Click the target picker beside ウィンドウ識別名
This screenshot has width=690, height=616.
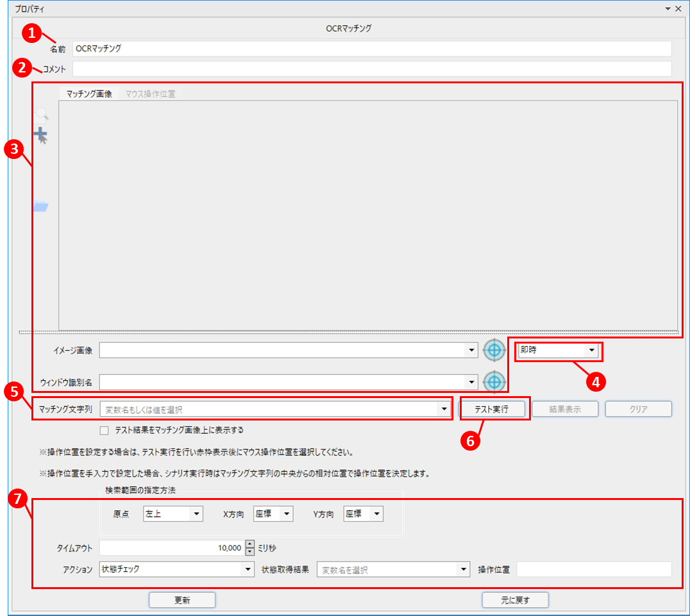pos(494,382)
